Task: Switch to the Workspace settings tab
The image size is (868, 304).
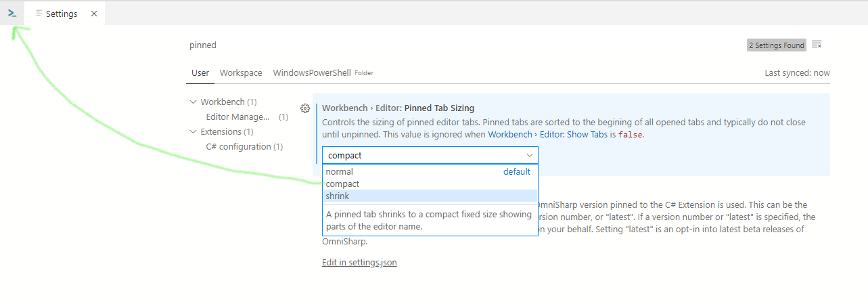Action: point(241,73)
